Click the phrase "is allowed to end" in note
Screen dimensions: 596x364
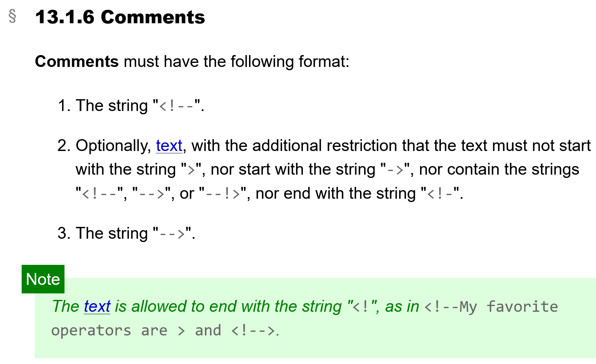pos(160,306)
